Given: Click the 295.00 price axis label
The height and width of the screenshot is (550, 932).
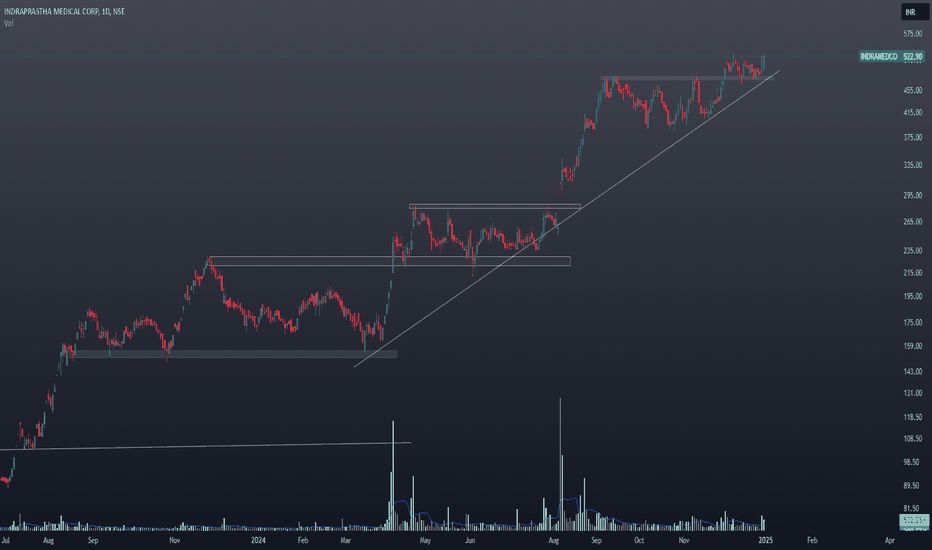Looking at the screenshot, I should click(912, 195).
